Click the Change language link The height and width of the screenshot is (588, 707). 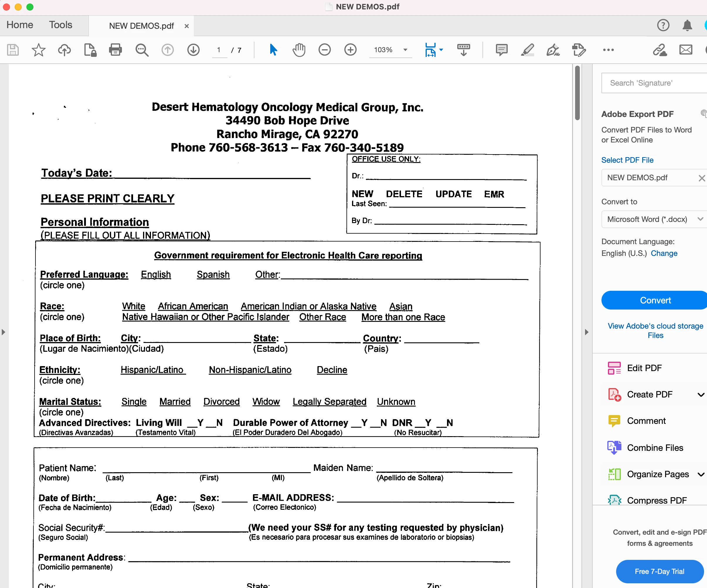pos(664,253)
